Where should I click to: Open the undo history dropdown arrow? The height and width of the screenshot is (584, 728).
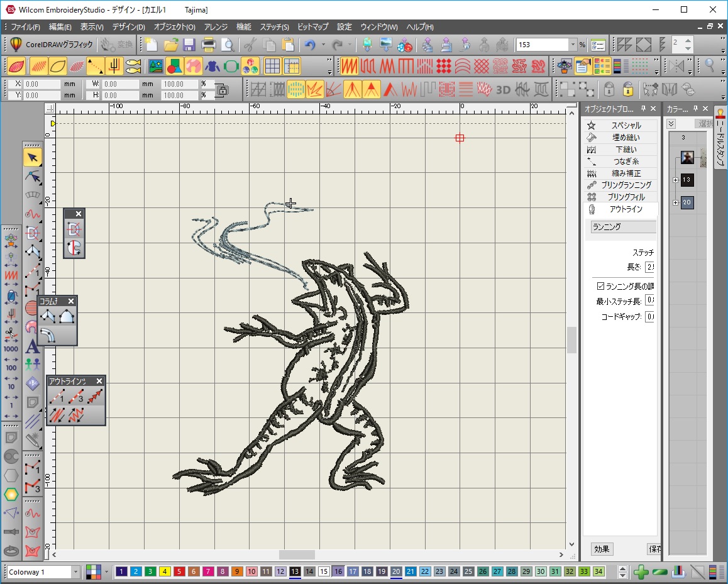point(323,45)
